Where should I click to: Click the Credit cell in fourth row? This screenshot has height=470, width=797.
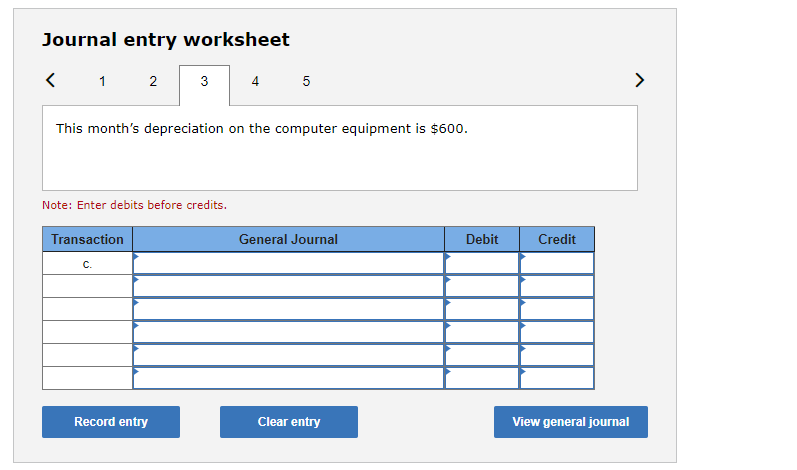click(x=557, y=332)
